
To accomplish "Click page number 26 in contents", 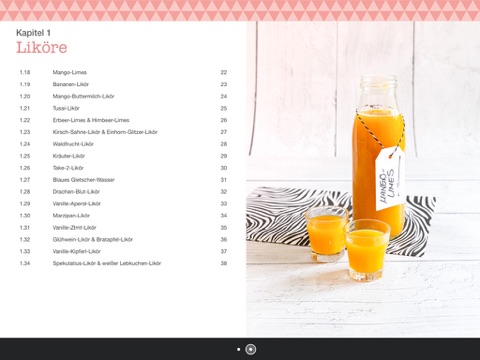I will coord(224,120).
